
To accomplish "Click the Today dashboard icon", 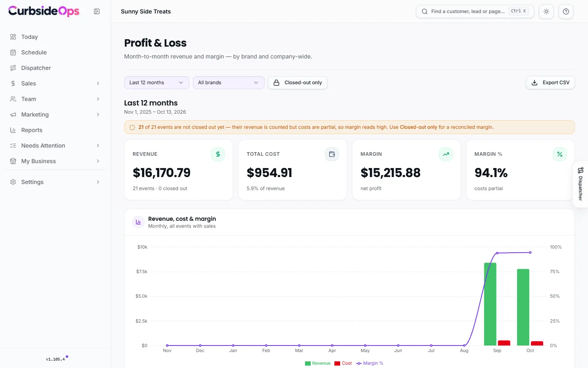I will (x=13, y=37).
